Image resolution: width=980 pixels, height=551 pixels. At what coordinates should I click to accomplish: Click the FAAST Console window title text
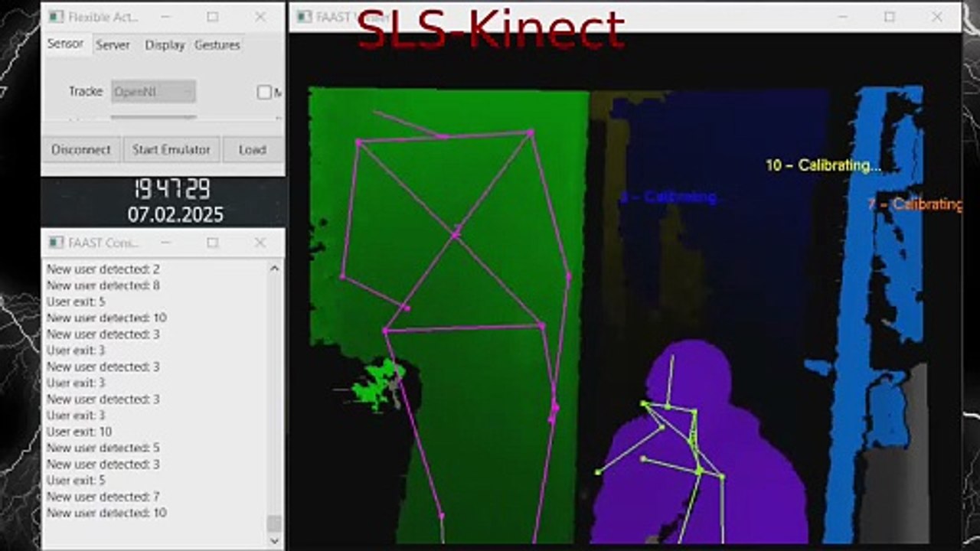point(105,243)
